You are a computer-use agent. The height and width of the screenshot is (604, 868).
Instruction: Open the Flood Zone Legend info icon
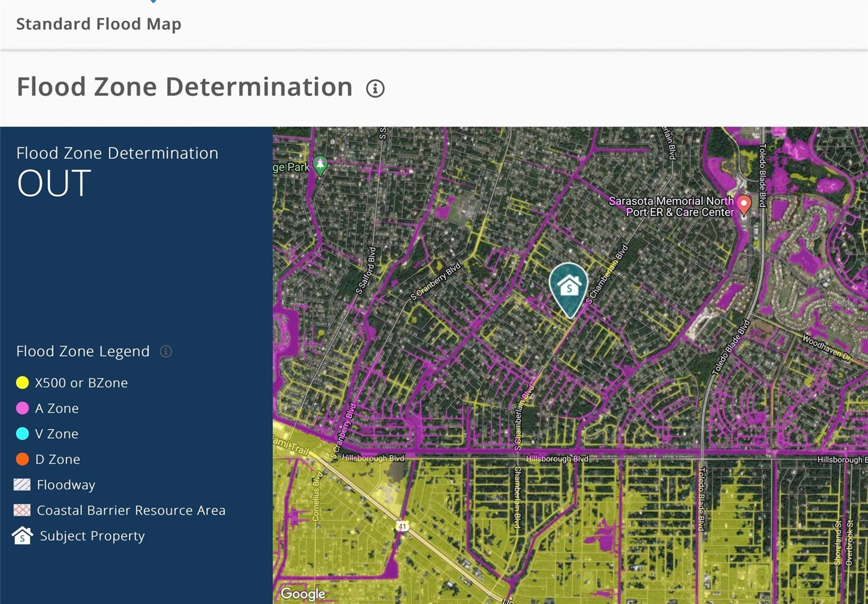(166, 352)
